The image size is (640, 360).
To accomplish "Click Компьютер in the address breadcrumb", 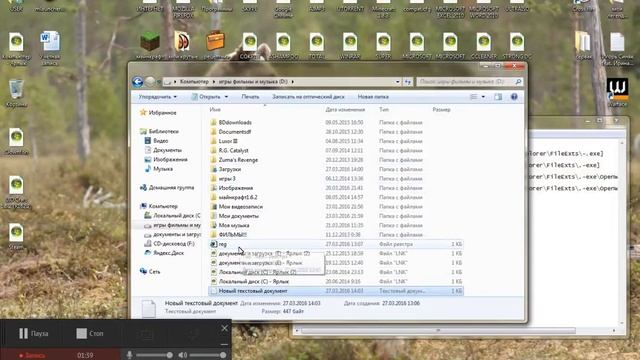I will point(194,82).
